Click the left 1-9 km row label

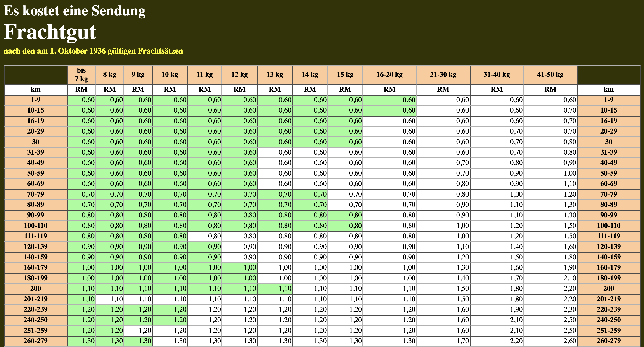click(36, 100)
